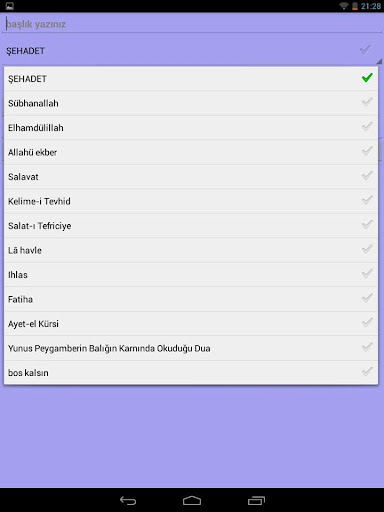Choose Allahü ekber from the dropdown list
Image resolution: width=384 pixels, height=512 pixels.
pyautogui.click(x=191, y=152)
